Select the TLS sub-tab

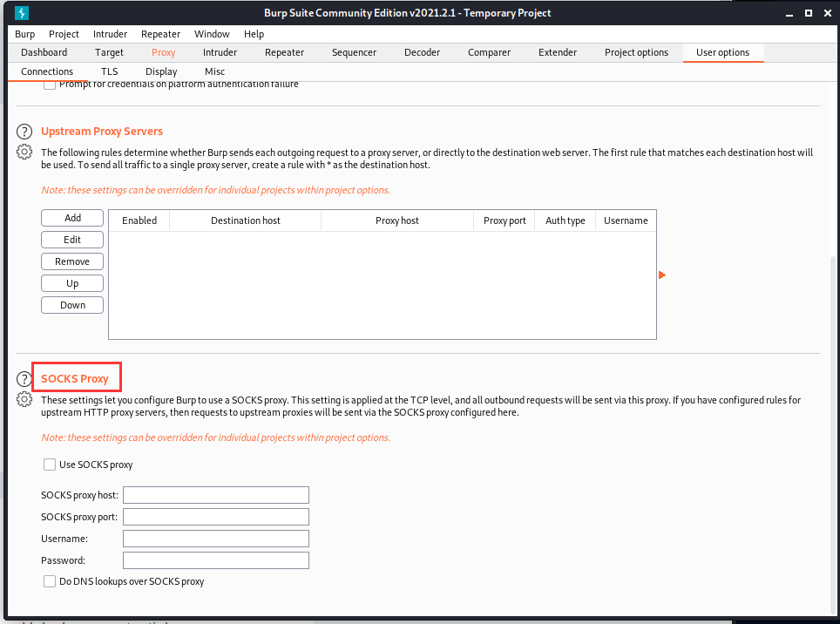tap(109, 71)
